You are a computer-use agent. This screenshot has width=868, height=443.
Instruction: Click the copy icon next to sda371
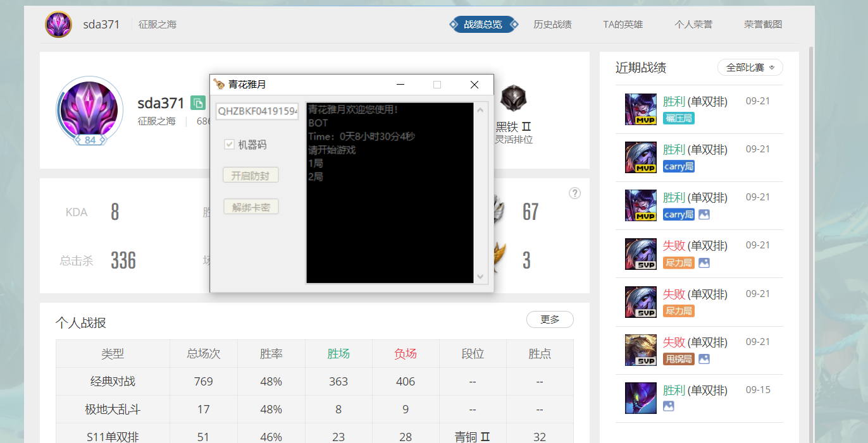(x=197, y=103)
